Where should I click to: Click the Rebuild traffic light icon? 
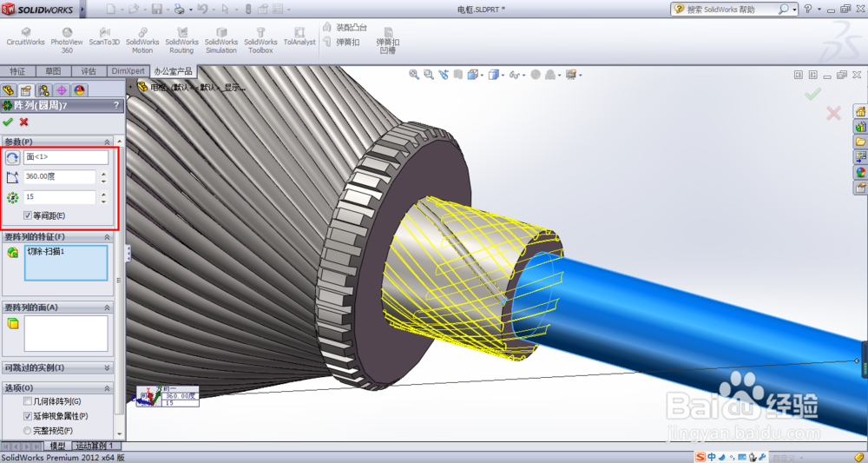coord(248,9)
